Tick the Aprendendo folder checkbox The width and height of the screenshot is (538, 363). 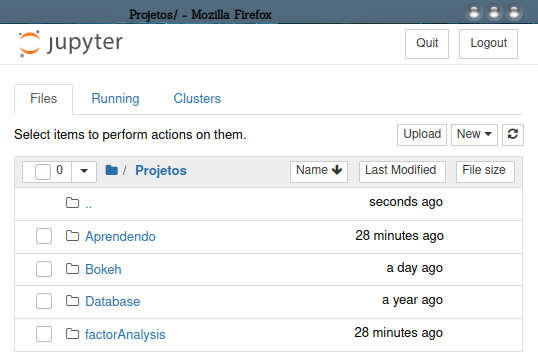coord(44,236)
